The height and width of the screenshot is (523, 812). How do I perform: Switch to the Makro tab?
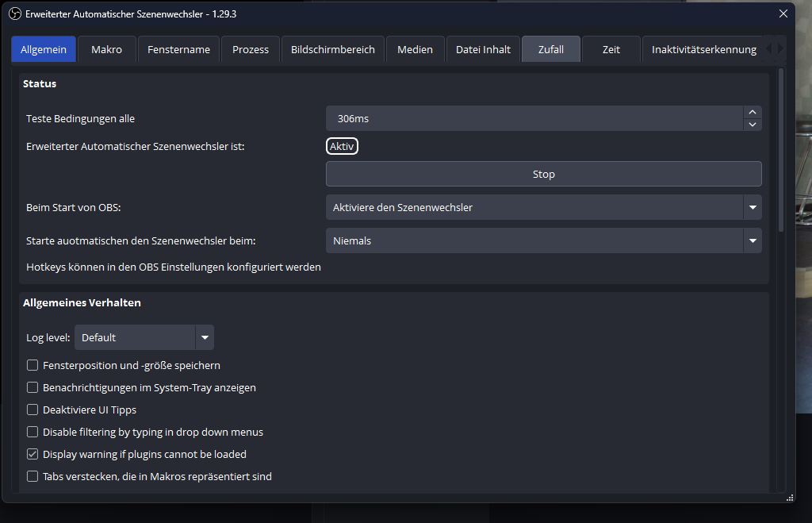[106, 49]
